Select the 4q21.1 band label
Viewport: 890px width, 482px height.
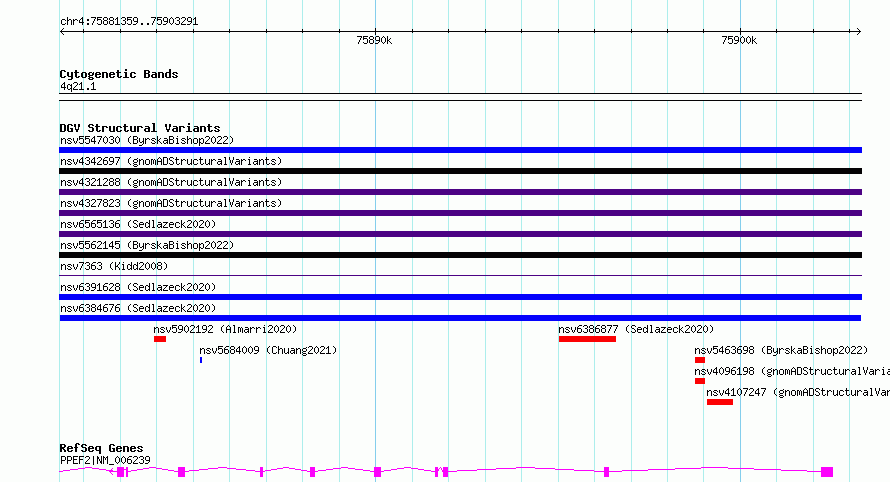pyautogui.click(x=78, y=86)
